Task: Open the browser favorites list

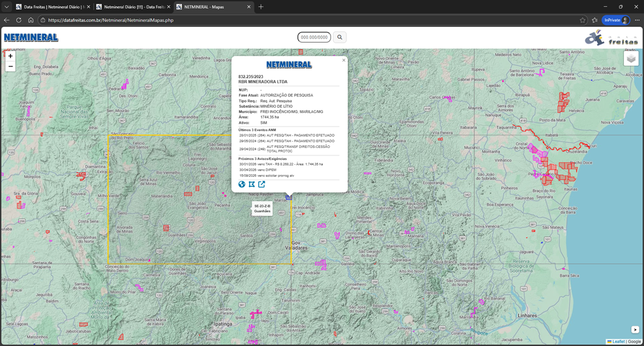Action: click(x=594, y=20)
